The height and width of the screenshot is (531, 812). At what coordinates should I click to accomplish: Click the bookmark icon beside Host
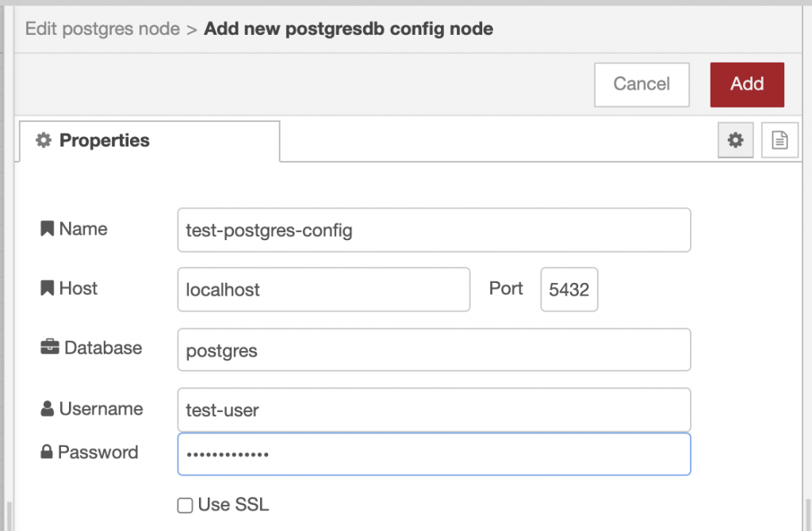tap(46, 288)
